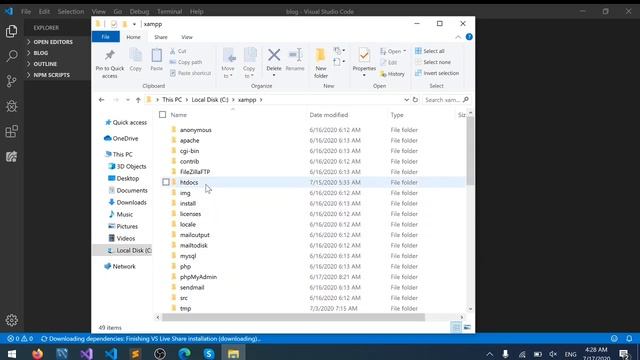Click This PC in breadcrumb path

[172, 100]
